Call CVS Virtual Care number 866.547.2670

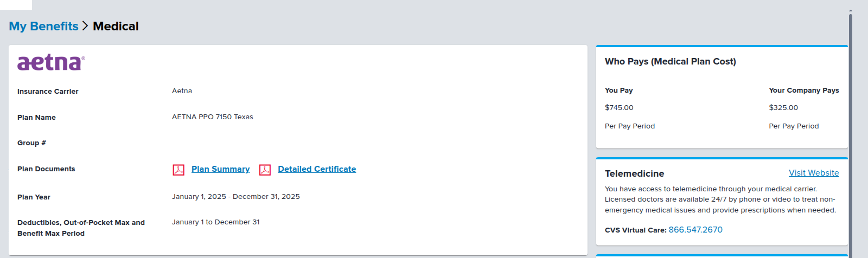tap(695, 230)
